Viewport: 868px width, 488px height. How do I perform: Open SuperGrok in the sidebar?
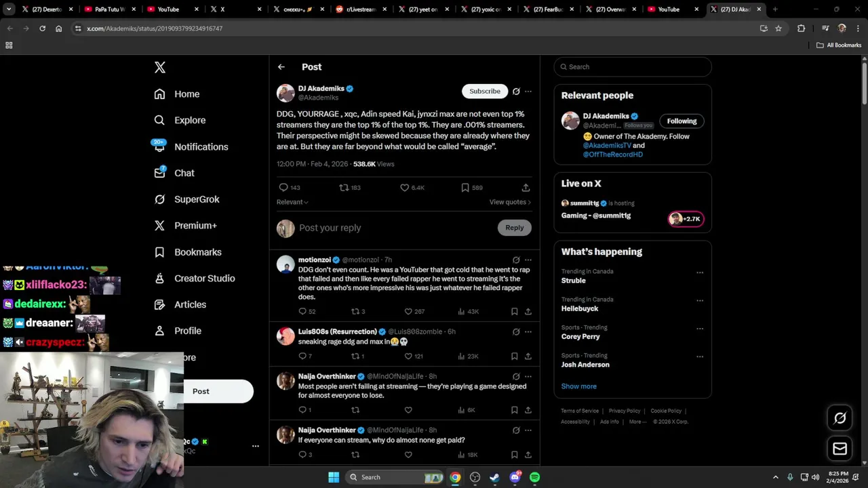(x=187, y=200)
